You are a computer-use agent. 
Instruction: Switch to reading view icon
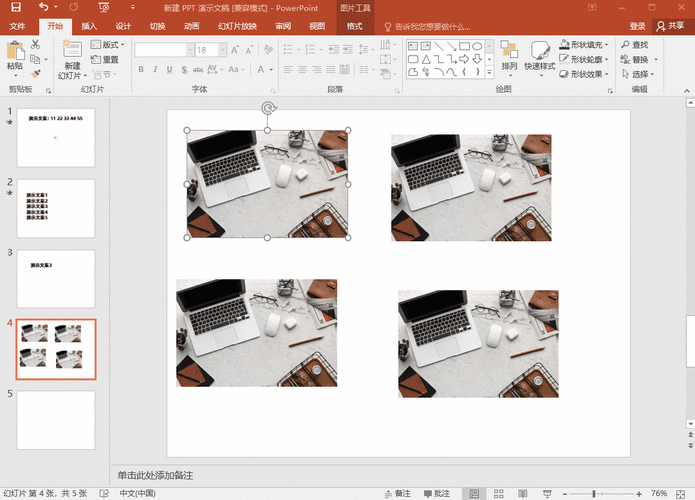point(523,493)
